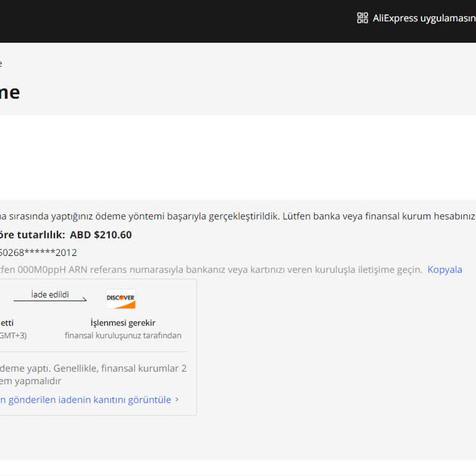Click finansal kuruluşunuz tarafından text
The width and height of the screenshot is (476, 476).
(123, 335)
